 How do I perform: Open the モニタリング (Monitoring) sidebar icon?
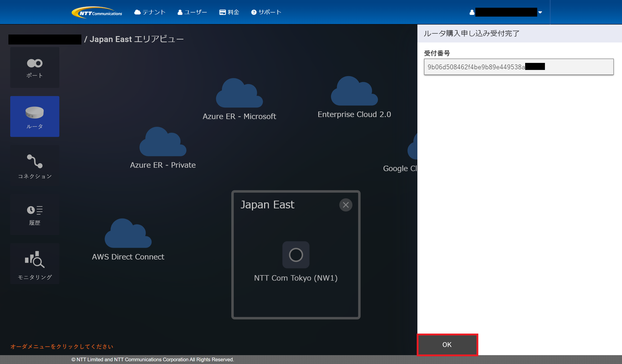click(35, 264)
